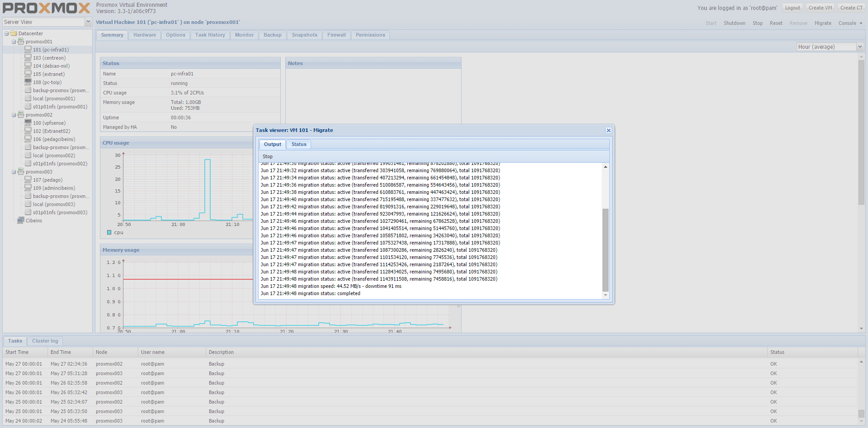
Task: Click Stop in the Task viewer toolbar
Action: (268, 156)
